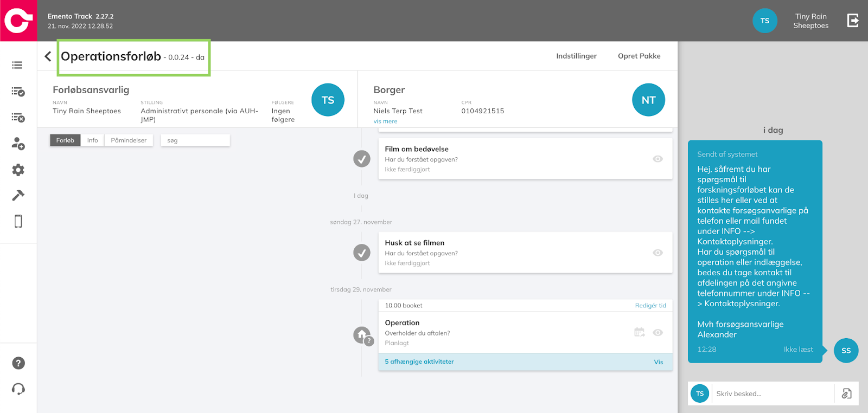Go back with the left arrow
Viewport: 868px width, 413px height.
click(48, 56)
